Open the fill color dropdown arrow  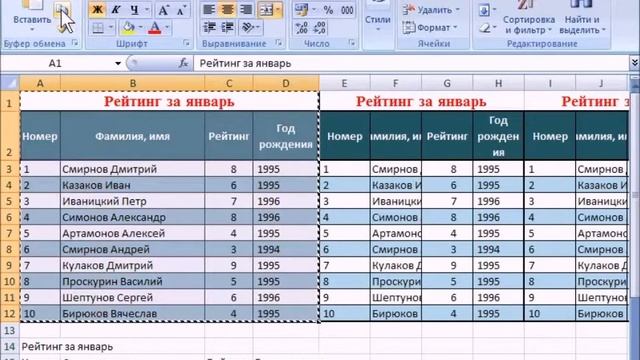(140, 28)
